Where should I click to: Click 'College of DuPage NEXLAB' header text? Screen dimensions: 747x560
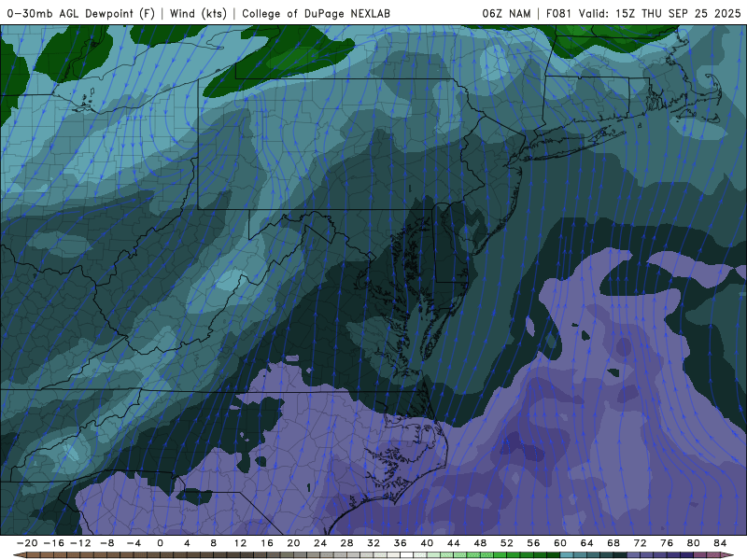click(316, 13)
